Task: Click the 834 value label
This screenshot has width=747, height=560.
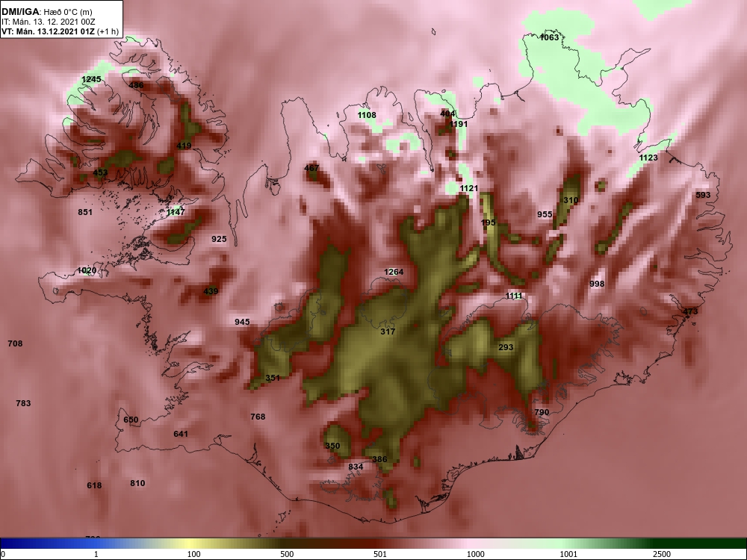Action: coord(356,467)
